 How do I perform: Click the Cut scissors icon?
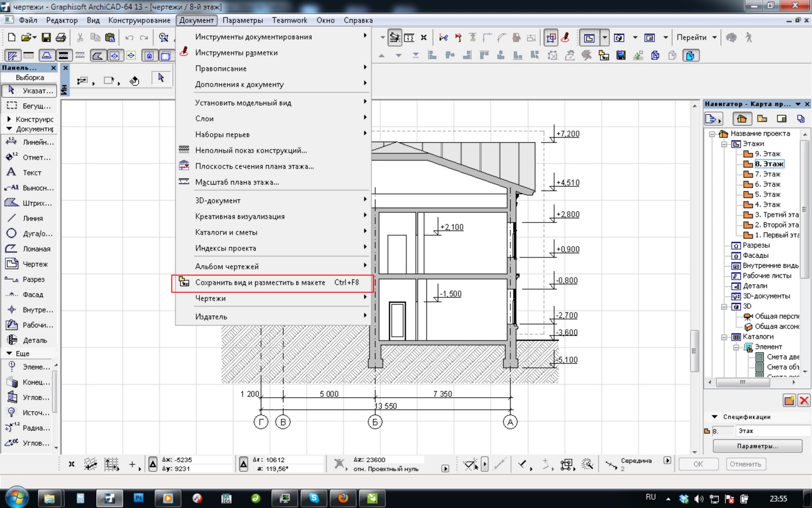point(80,37)
